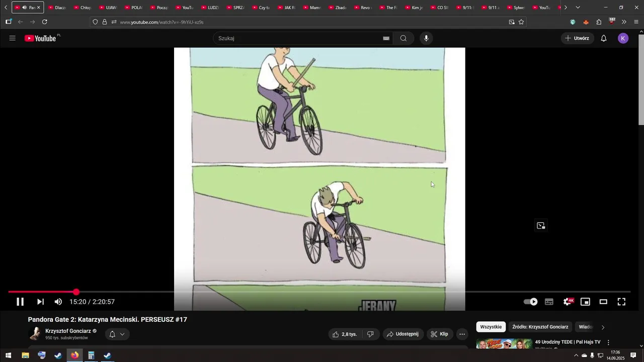Switch to the JAK R tab
The width and height of the screenshot is (644, 362).
286,8
